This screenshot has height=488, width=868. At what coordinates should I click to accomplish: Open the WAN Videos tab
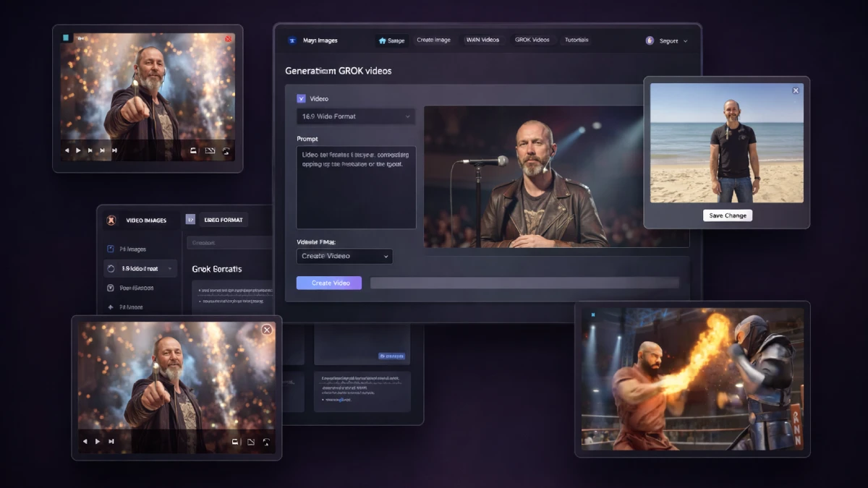point(482,40)
